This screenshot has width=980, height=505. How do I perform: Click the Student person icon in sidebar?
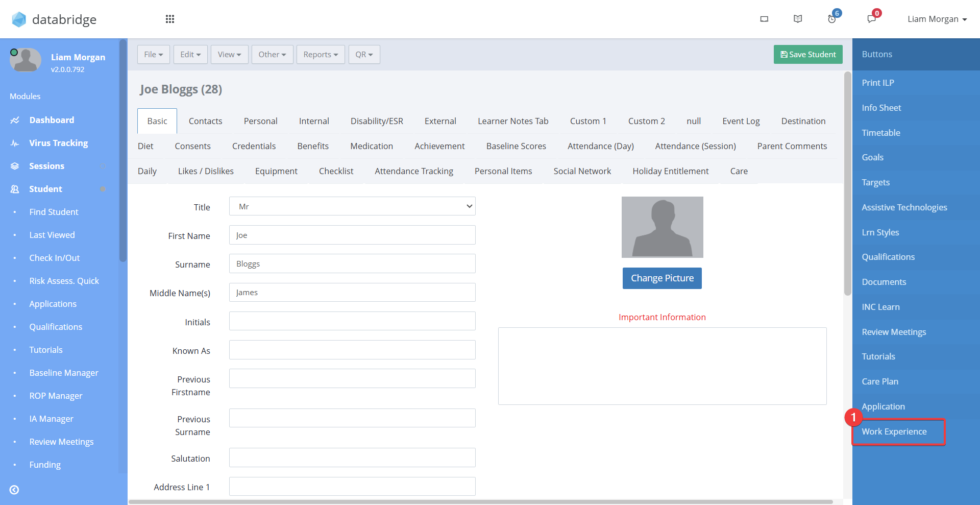[x=15, y=189]
